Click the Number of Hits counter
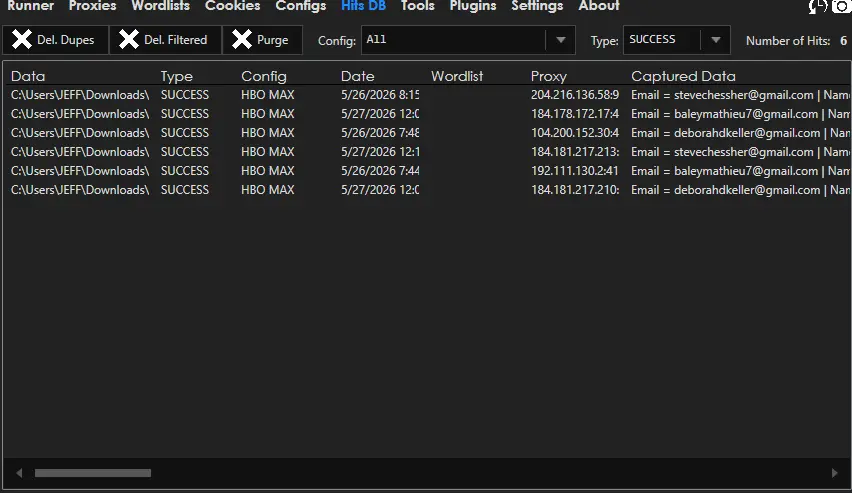The height and width of the screenshot is (493, 852). click(796, 41)
